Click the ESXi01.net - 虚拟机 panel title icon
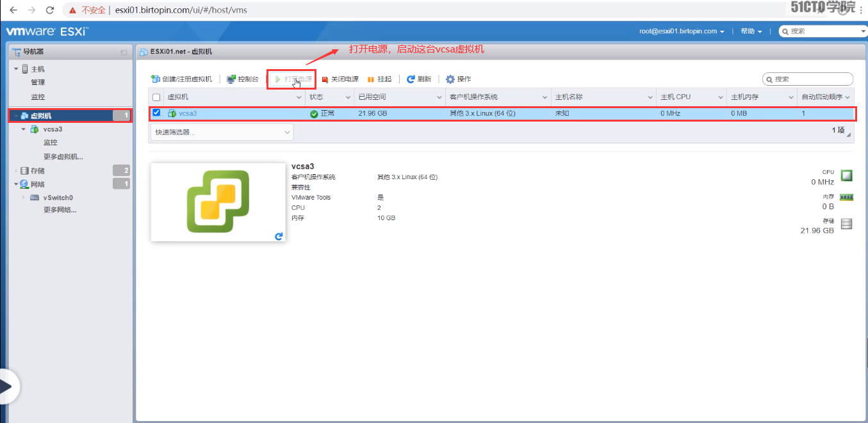The height and width of the screenshot is (423, 868). pyautogui.click(x=144, y=51)
